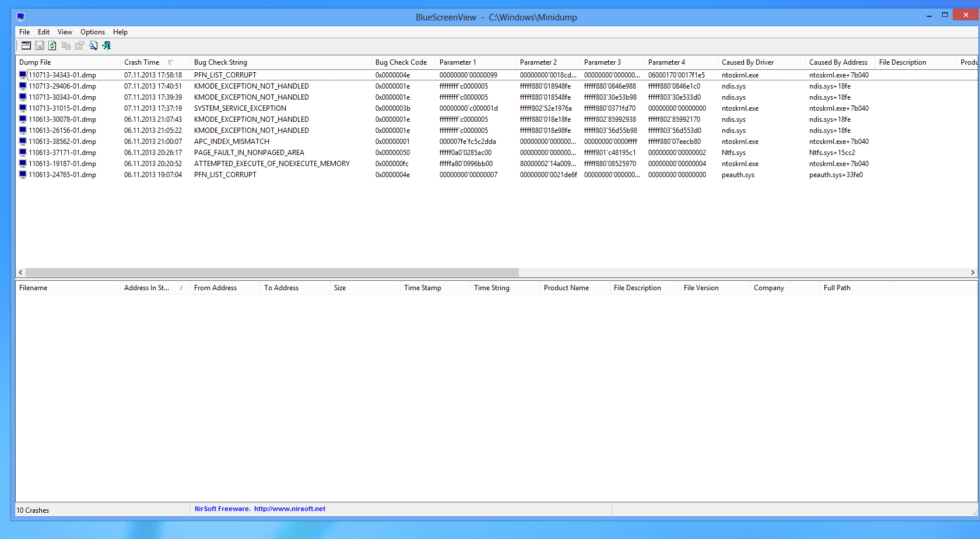Viewport: 980px width, 539px height.
Task: Refresh the crash list with the green arrows icon
Action: (x=52, y=45)
